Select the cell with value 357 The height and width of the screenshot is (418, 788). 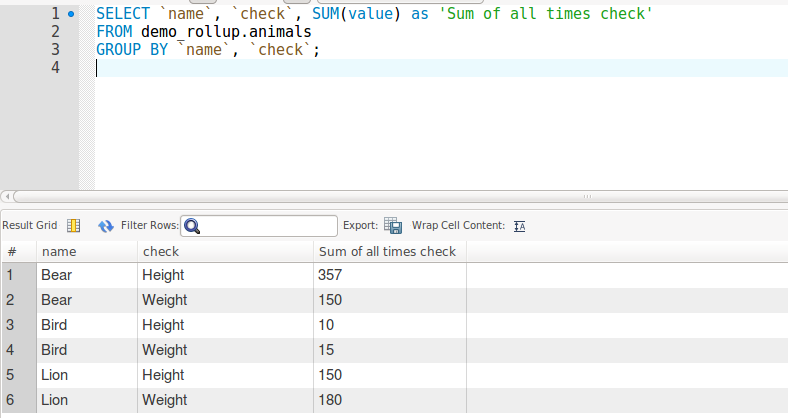(388, 275)
